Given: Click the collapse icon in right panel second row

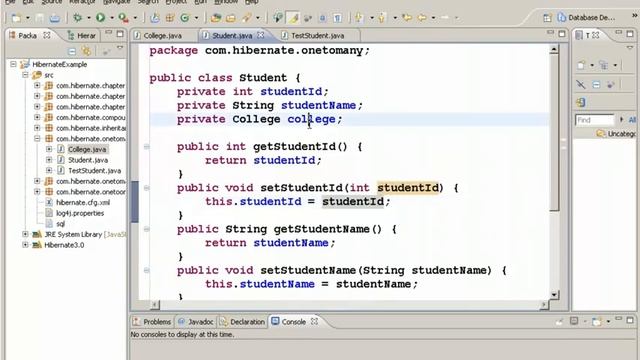Looking at the screenshot, I should (x=596, y=84).
